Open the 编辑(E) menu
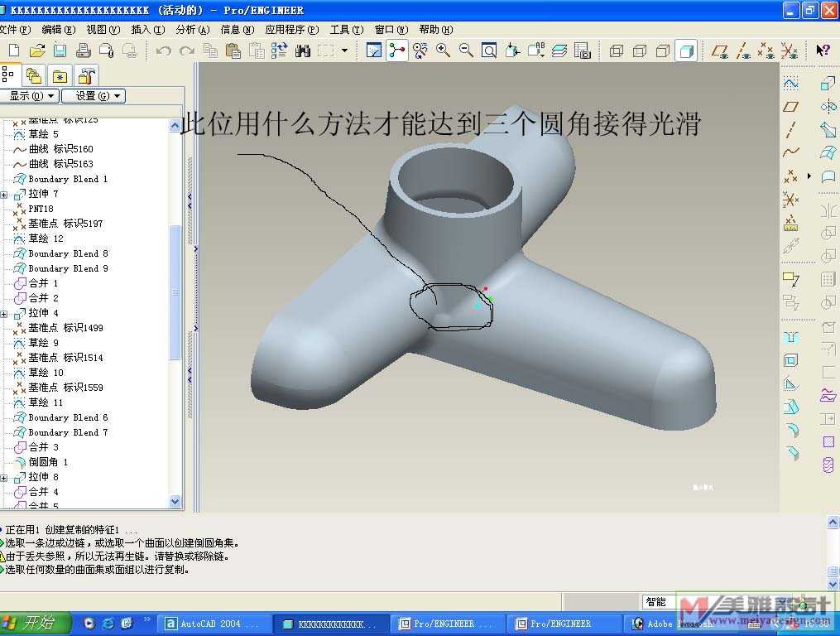 pyautogui.click(x=59, y=30)
